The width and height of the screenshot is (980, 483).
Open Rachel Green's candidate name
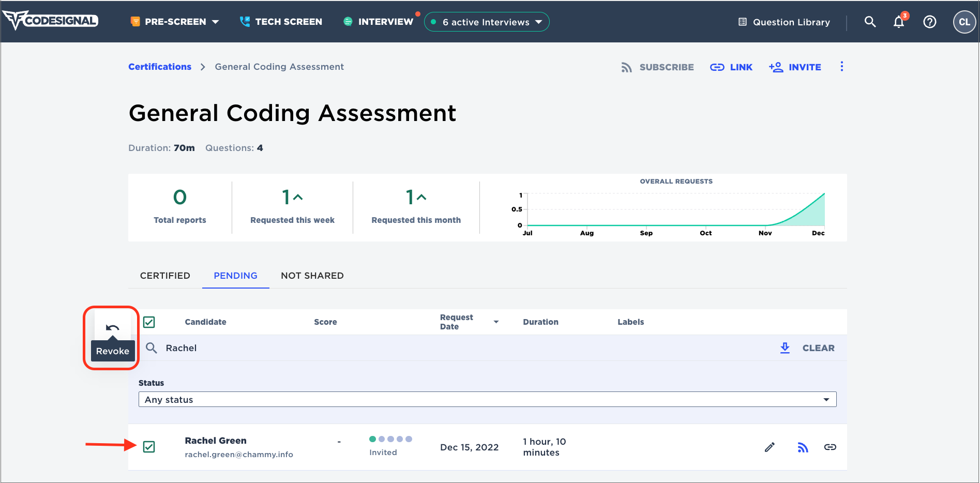(x=216, y=441)
